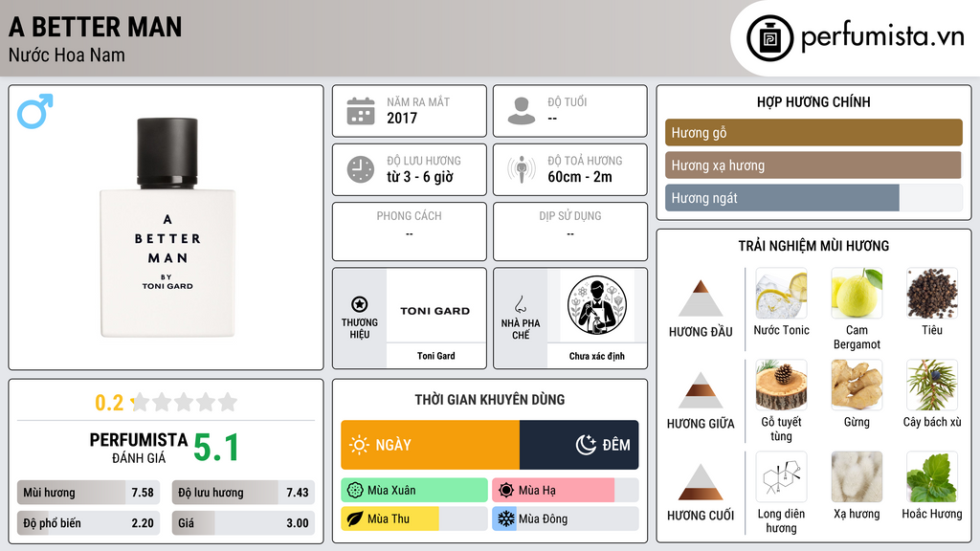Image resolution: width=980 pixels, height=551 pixels.
Task: Click the nose icon for Nhà pha chế
Action: tap(520, 304)
